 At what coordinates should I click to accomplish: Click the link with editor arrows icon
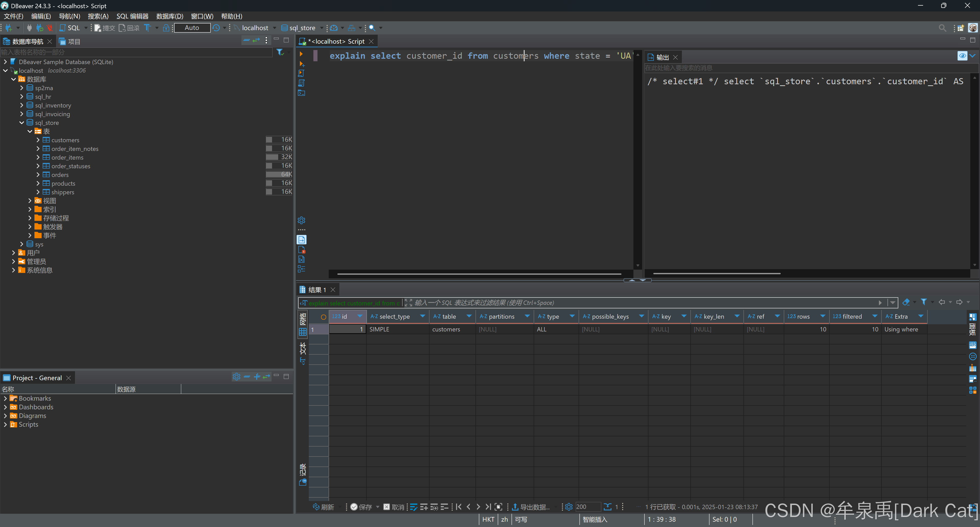click(x=256, y=40)
